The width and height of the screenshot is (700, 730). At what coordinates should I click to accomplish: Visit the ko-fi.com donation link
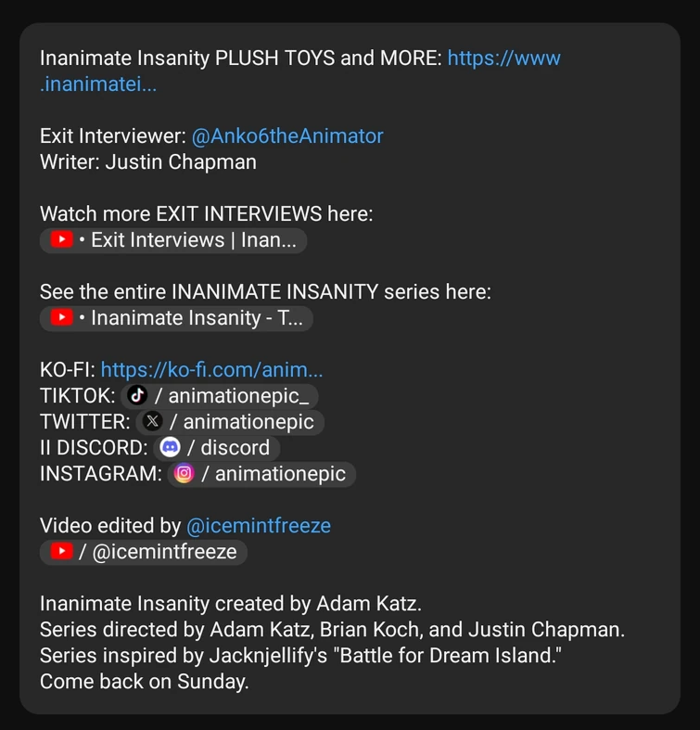211,370
